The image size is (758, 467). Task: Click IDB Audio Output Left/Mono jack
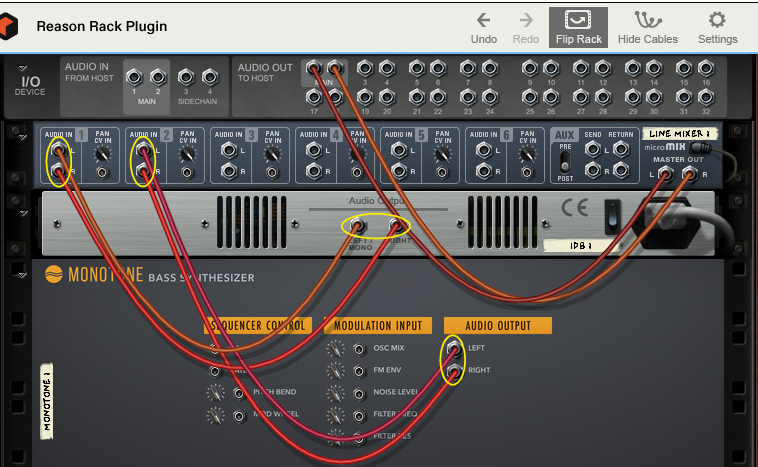(358, 225)
